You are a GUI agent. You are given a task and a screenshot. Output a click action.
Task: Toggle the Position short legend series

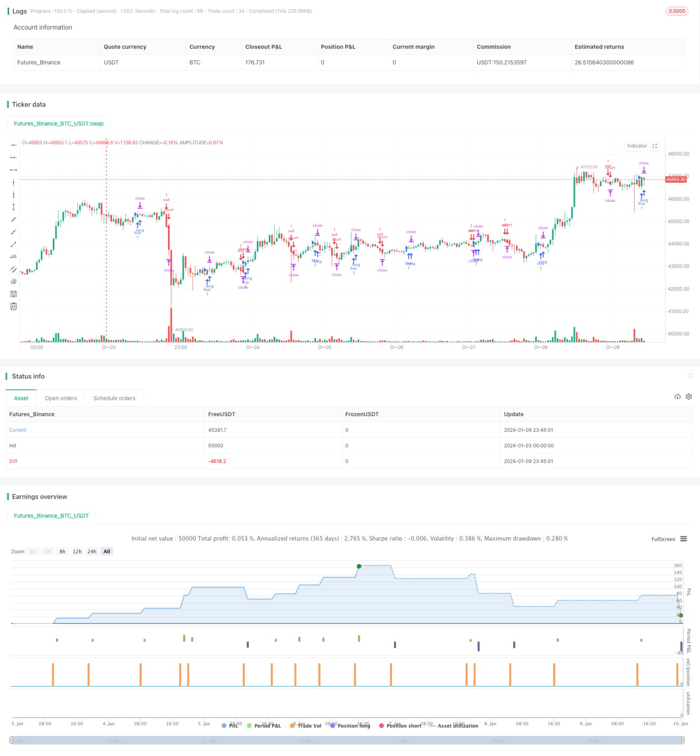click(400, 725)
